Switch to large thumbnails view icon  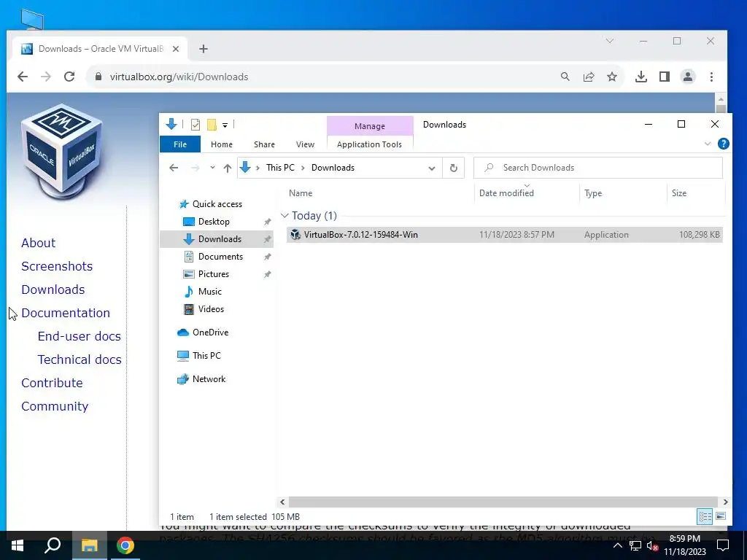coord(721,516)
